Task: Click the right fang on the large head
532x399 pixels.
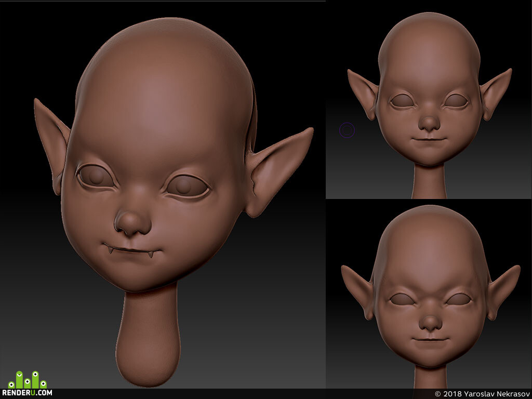Action: pyautogui.click(x=150, y=254)
